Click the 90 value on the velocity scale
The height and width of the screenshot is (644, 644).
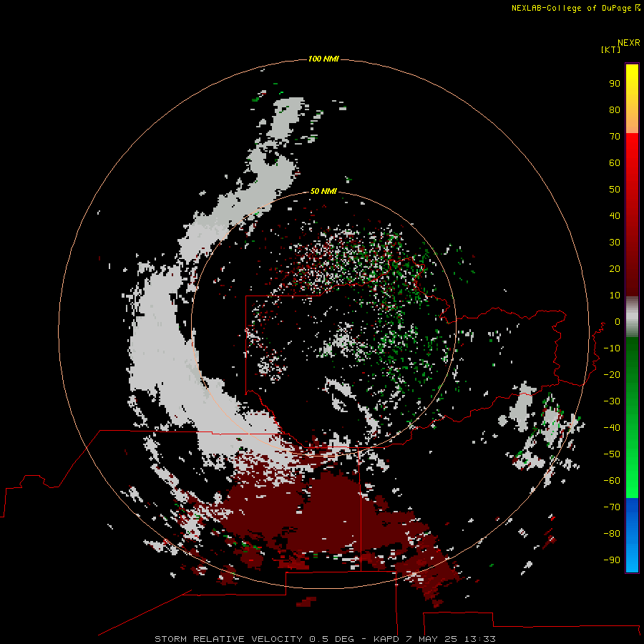click(x=615, y=84)
